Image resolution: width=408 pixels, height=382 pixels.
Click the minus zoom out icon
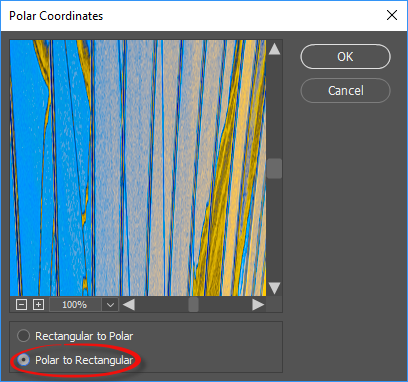click(21, 304)
